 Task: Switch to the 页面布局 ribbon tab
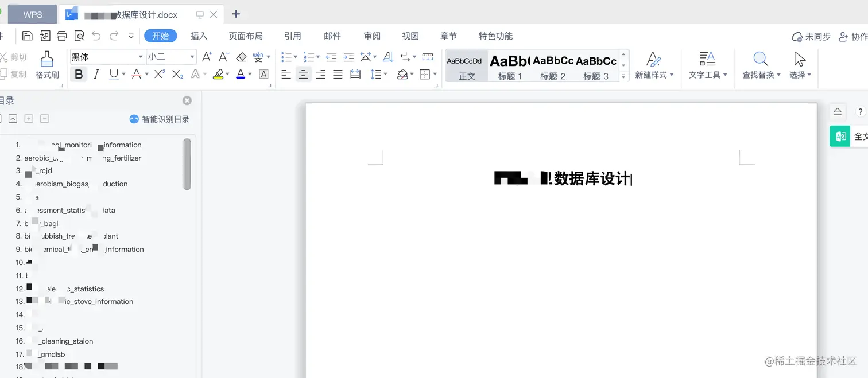[x=246, y=36]
